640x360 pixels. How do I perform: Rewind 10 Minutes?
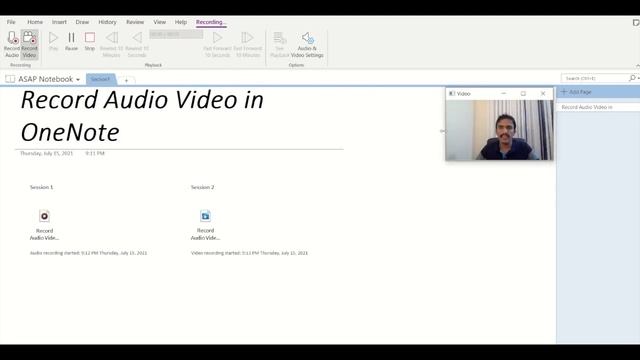point(111,44)
